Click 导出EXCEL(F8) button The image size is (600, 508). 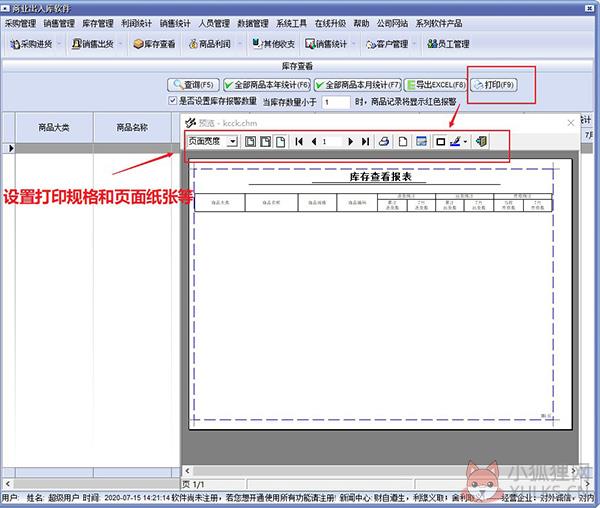point(435,85)
